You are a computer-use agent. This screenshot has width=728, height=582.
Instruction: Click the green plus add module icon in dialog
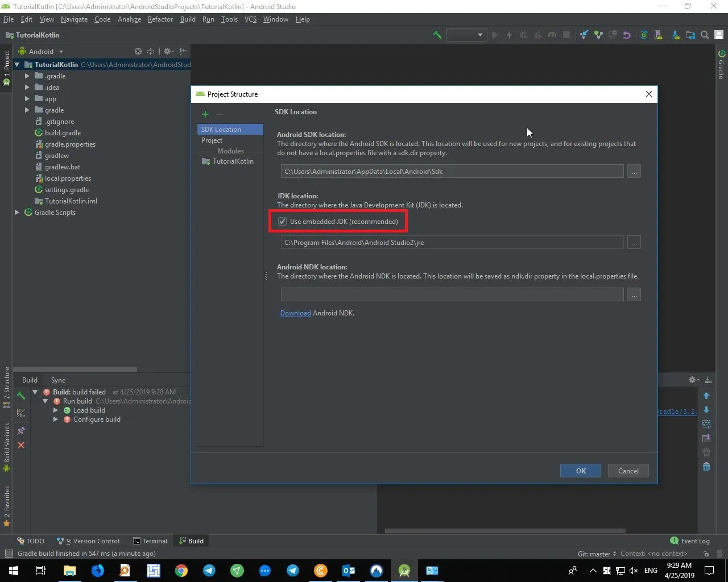(x=205, y=114)
